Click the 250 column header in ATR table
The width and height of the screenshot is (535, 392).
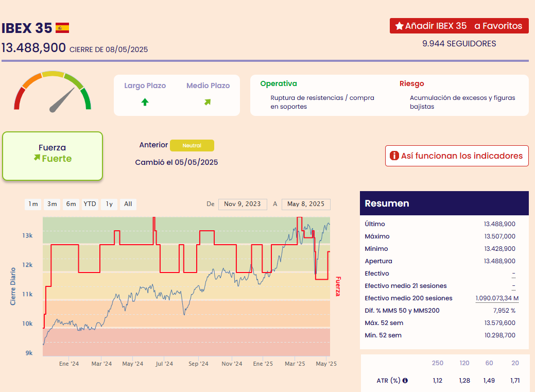(437, 363)
